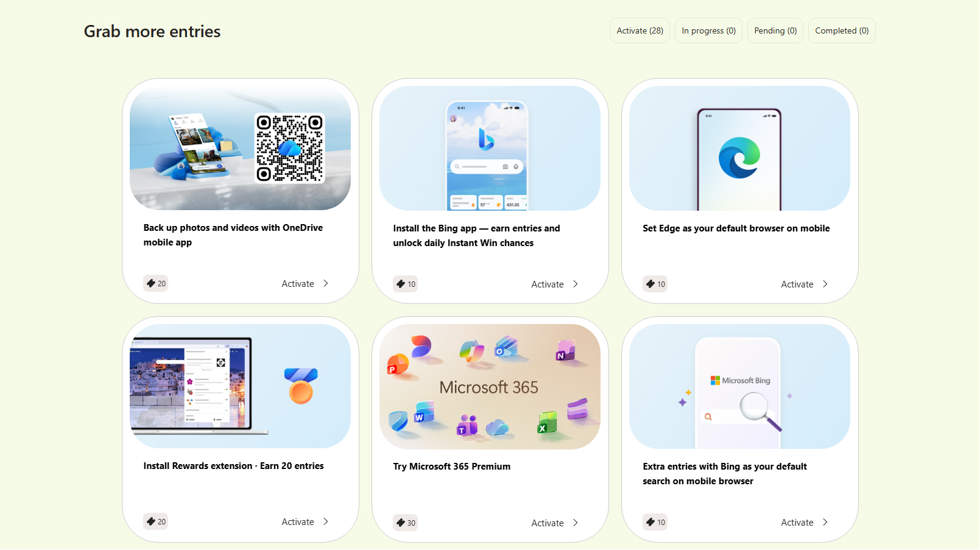Click the chevron arrow on OneDrive card
The height and width of the screenshot is (550, 980).
pyautogui.click(x=326, y=283)
